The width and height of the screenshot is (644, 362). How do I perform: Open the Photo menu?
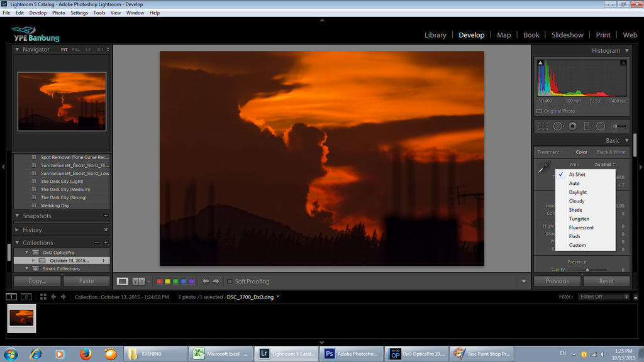[x=58, y=13]
